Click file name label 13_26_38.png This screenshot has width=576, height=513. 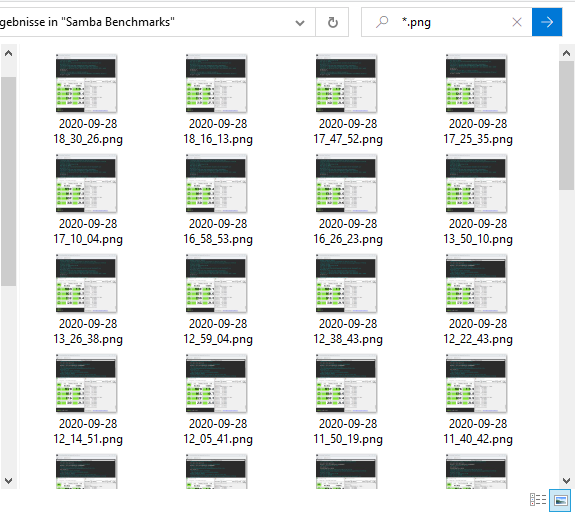[88, 340]
